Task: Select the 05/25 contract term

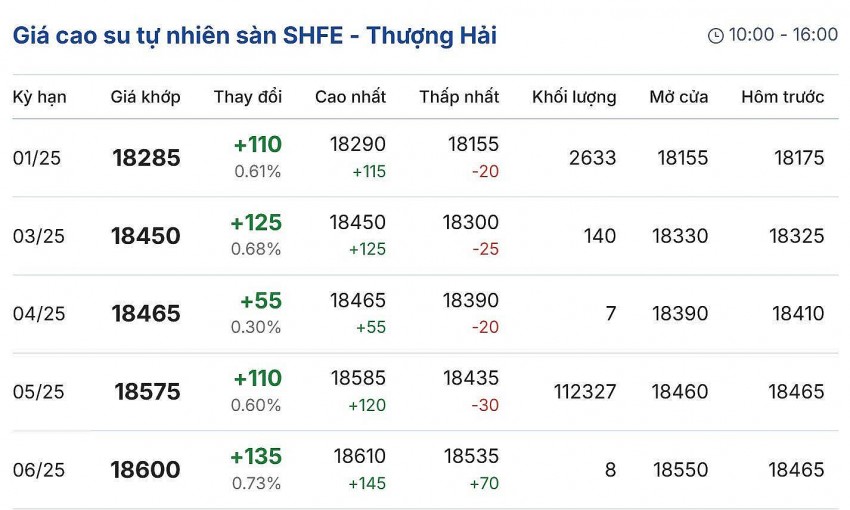Action: click(x=39, y=392)
